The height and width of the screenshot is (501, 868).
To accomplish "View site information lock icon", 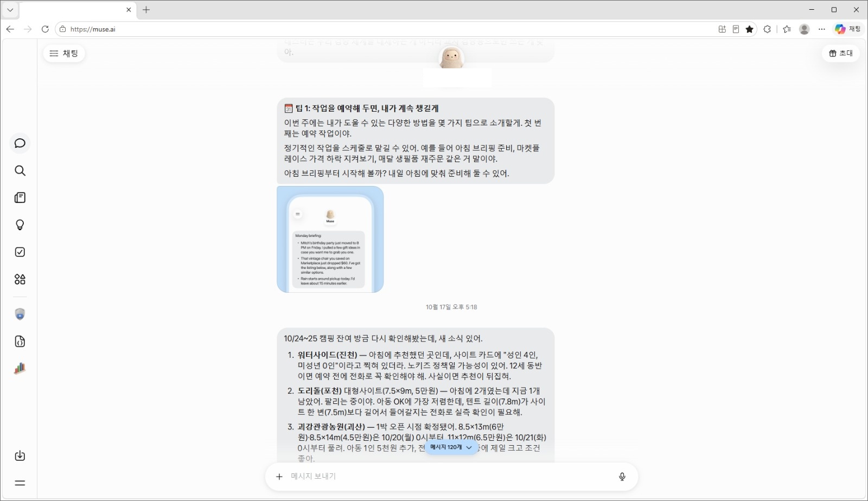I will coord(63,29).
